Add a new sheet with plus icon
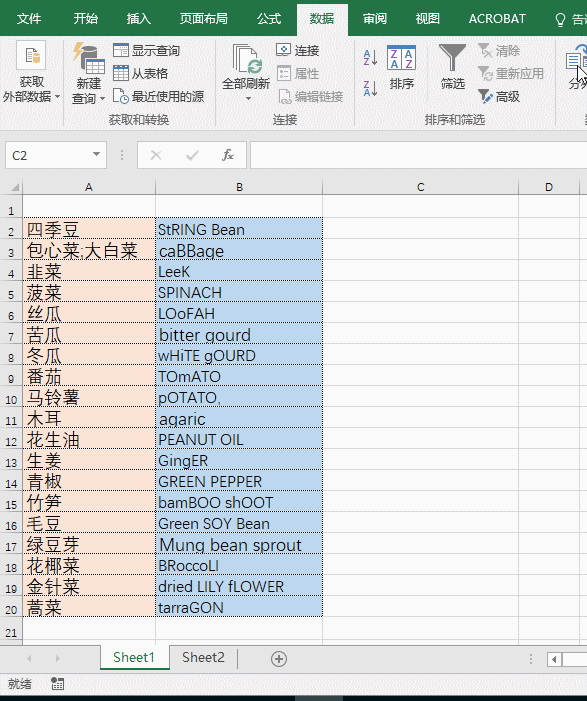Viewport: 587px width, 701px height. coord(279,659)
